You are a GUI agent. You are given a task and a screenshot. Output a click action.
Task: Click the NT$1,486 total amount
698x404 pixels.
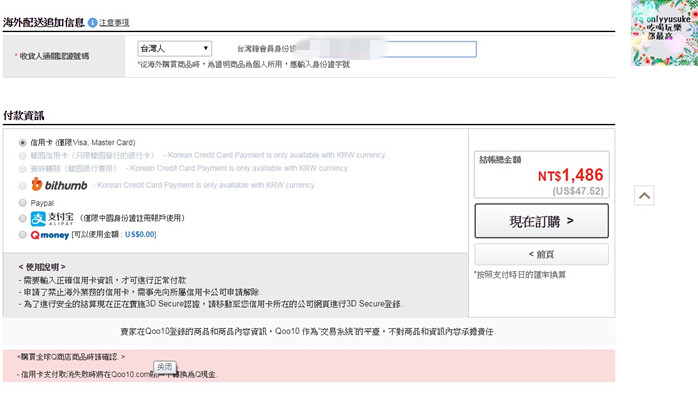(570, 175)
